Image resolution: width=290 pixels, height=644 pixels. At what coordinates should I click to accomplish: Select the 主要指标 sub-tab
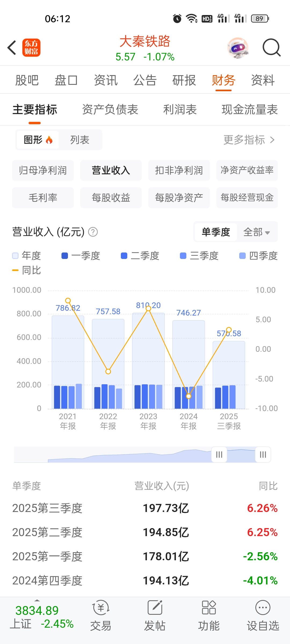[35, 110]
